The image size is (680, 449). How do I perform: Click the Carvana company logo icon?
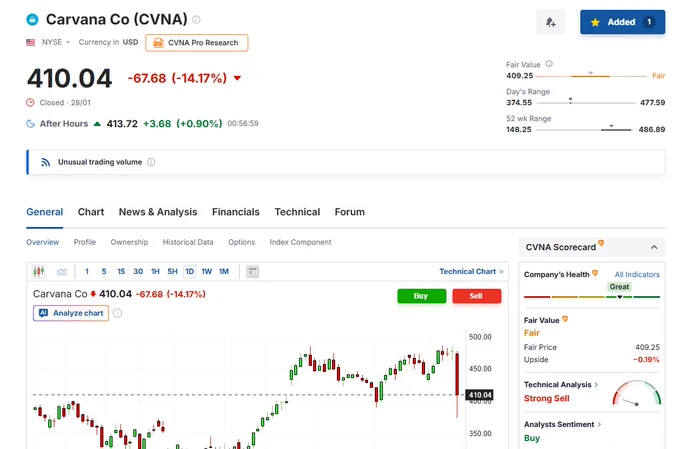tap(32, 20)
